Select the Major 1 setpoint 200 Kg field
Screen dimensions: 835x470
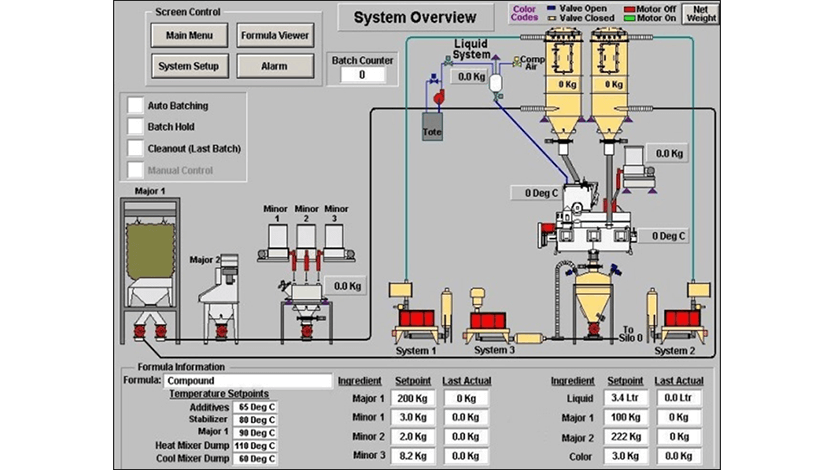click(x=412, y=399)
